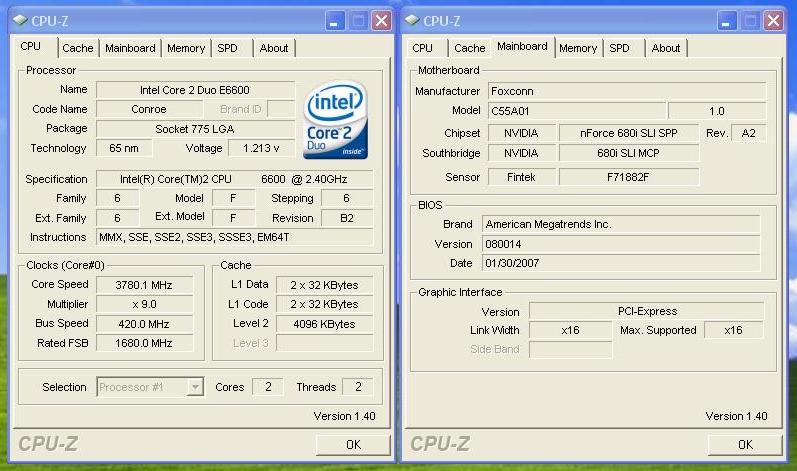The height and width of the screenshot is (471, 797).
Task: Click the Package value Socket 775 LGA
Action: tap(195, 129)
